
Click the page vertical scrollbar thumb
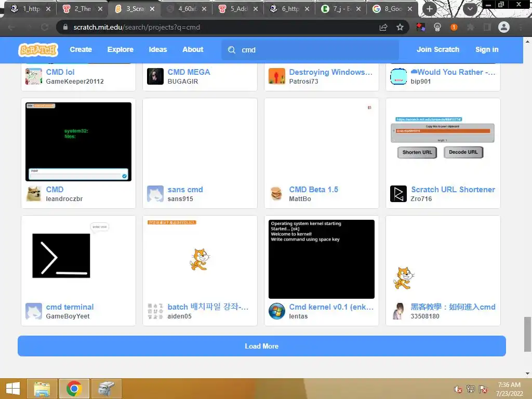[527, 334]
